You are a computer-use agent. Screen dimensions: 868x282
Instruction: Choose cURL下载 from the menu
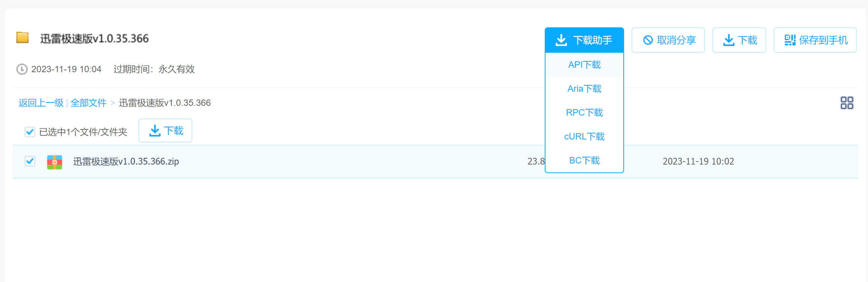584,137
